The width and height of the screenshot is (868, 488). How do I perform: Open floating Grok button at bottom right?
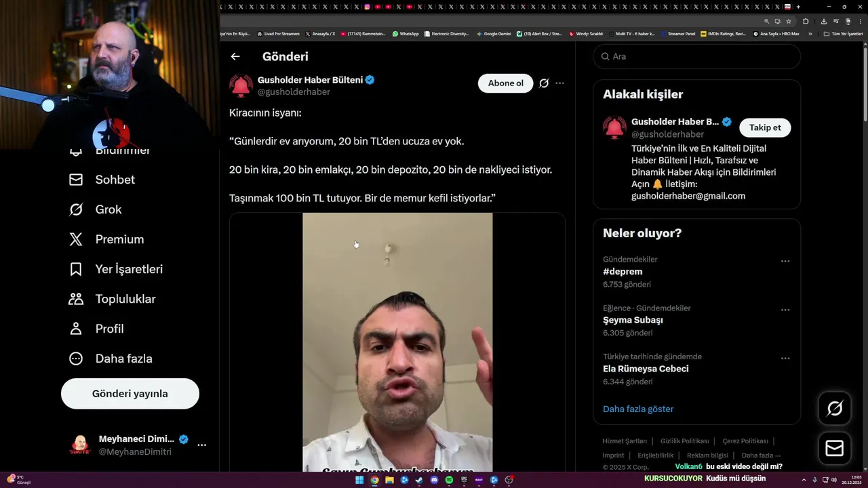point(835,408)
